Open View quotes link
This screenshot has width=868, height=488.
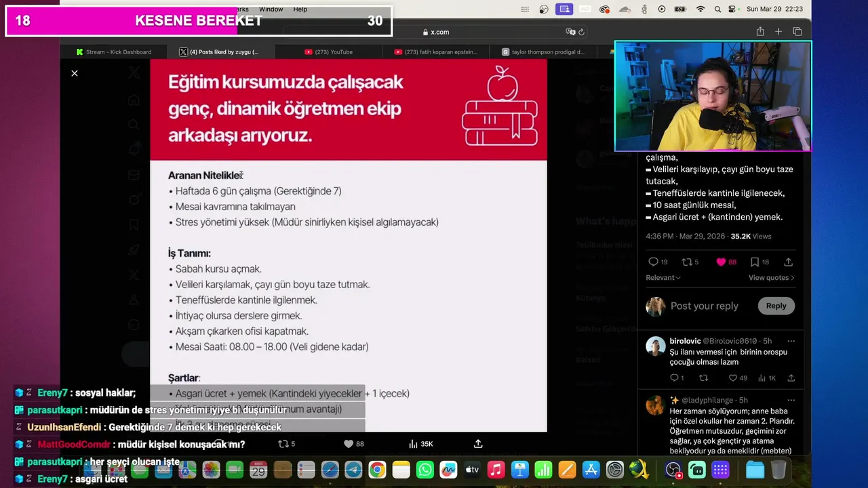(x=772, y=278)
